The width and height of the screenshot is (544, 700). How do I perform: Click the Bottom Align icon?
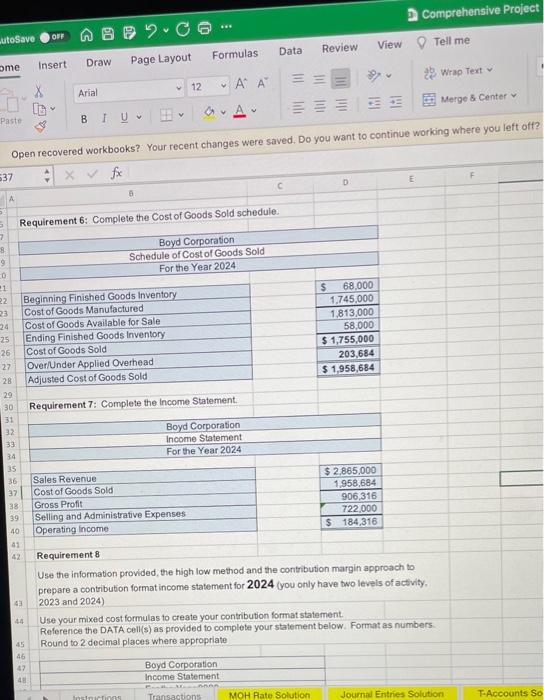tap(340, 79)
